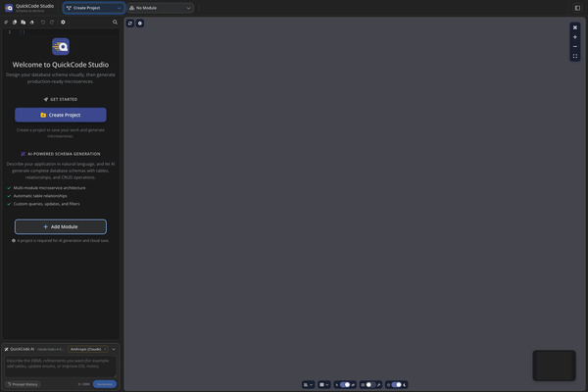
Task: Open Prompt History
Action: (x=23, y=384)
